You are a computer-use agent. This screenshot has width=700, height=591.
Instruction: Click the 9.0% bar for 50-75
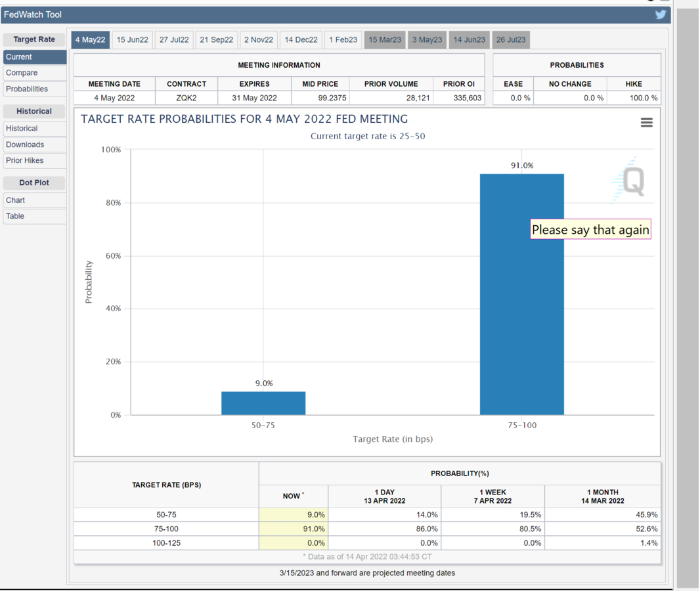263,403
